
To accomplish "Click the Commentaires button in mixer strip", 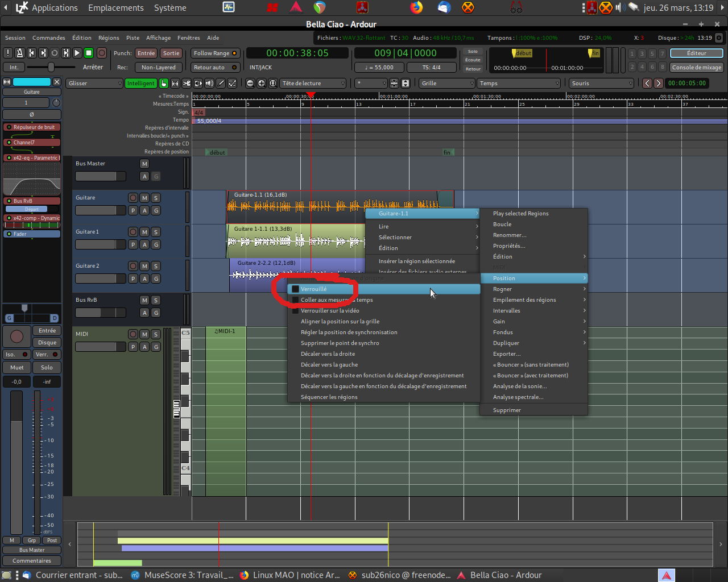I will pyautogui.click(x=32, y=560).
